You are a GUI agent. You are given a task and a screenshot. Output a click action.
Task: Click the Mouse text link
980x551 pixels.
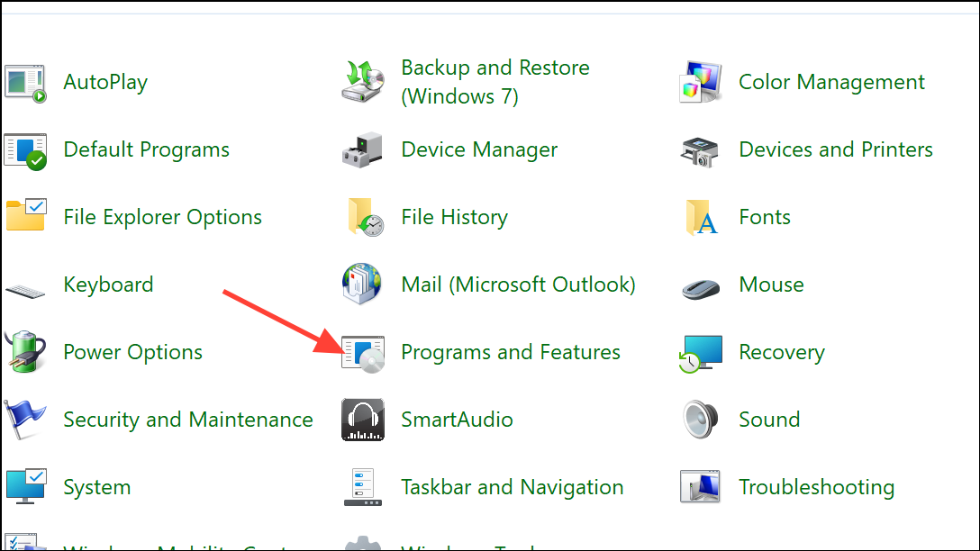pyautogui.click(x=771, y=285)
